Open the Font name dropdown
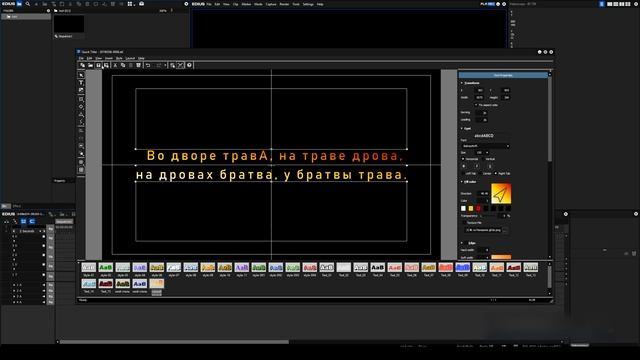Screen dimensions: 640x360 [486, 146]
